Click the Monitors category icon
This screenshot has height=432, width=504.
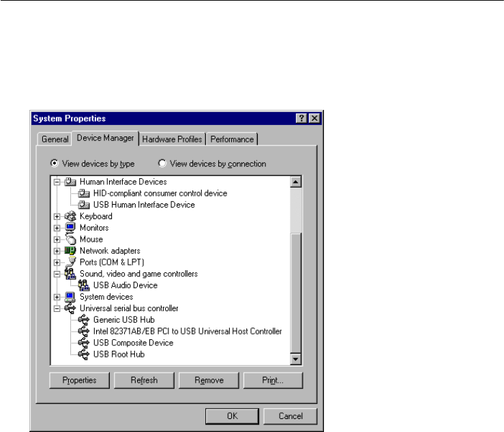tap(70, 227)
